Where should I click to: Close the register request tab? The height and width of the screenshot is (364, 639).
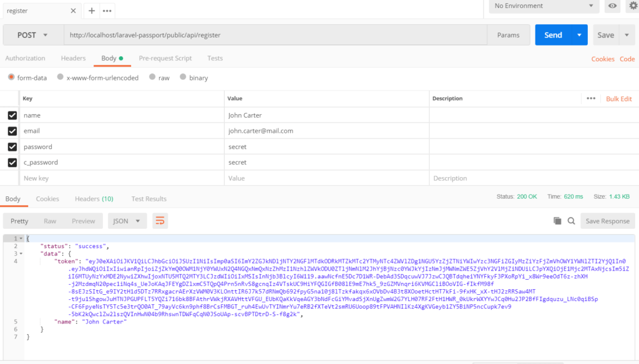coord(74,11)
